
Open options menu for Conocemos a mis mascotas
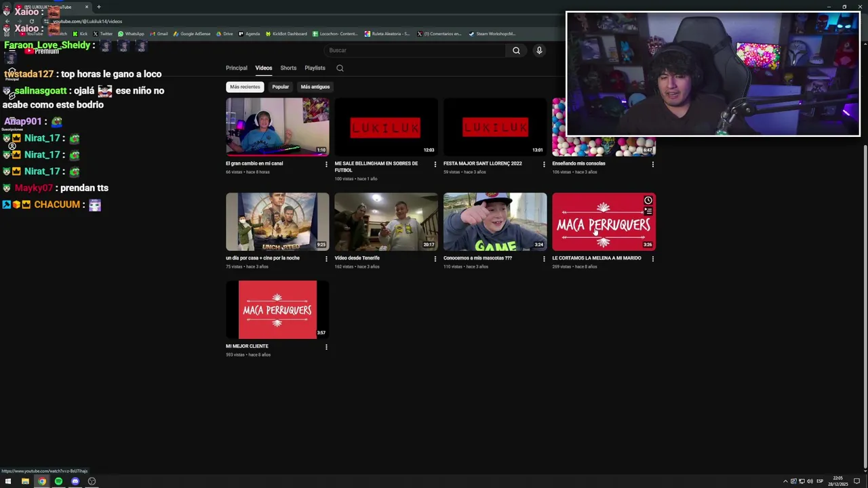[544, 259]
